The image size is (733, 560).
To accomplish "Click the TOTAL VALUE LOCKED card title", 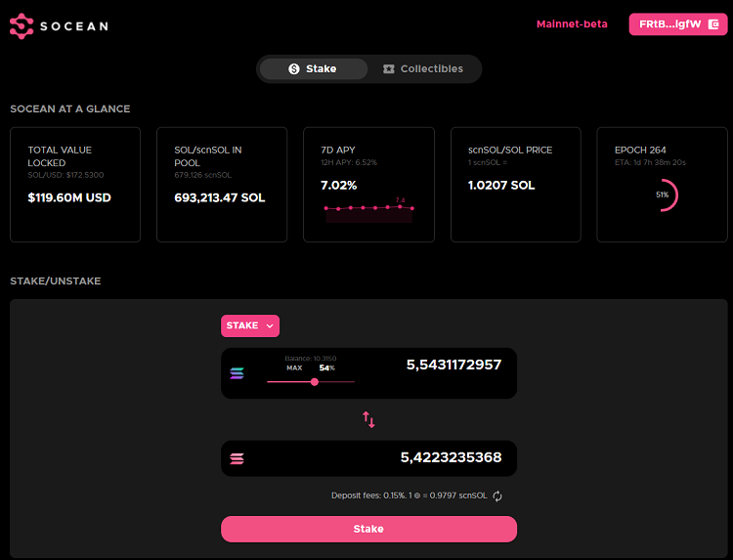I will [x=60, y=156].
